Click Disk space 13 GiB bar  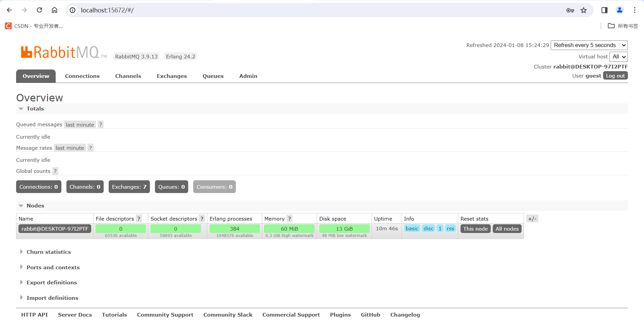[x=344, y=229]
